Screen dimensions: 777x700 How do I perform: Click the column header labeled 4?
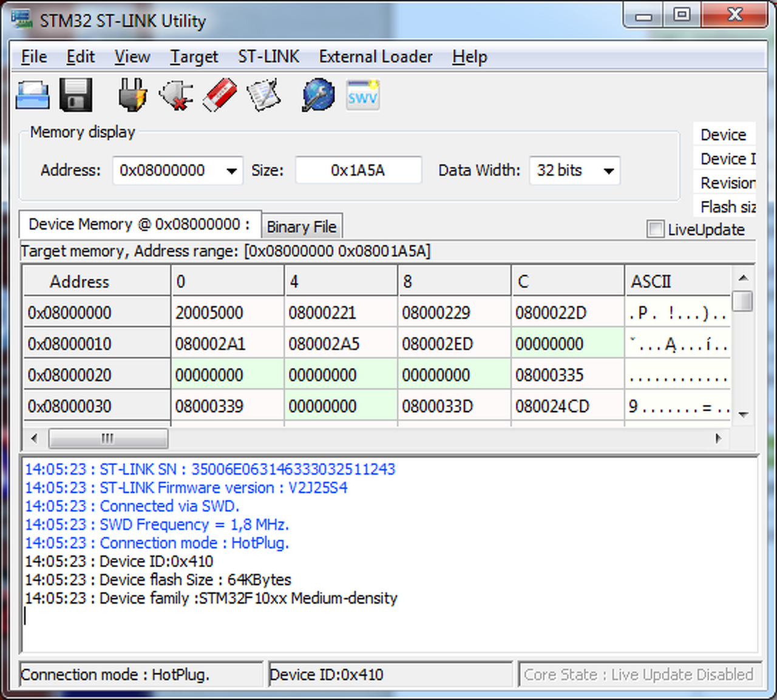[x=341, y=282]
